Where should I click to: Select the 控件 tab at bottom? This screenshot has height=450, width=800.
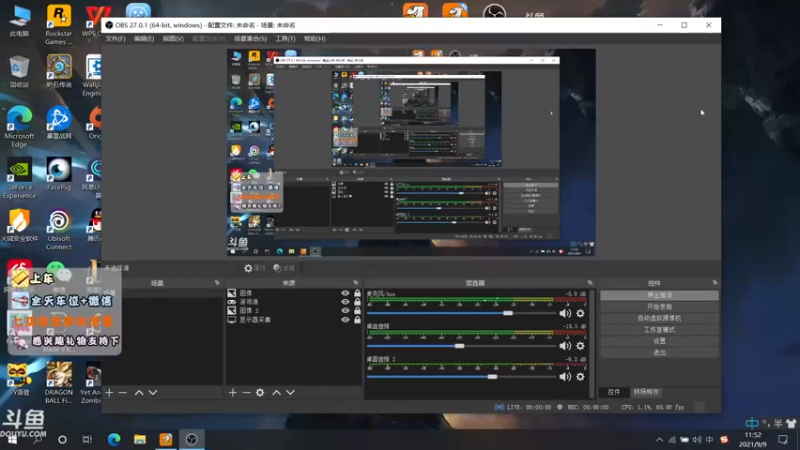pos(614,392)
